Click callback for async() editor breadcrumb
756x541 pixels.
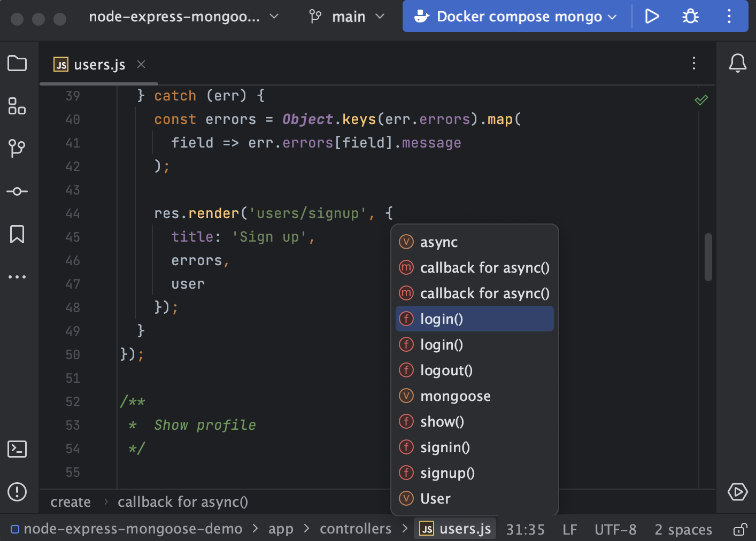(x=183, y=502)
